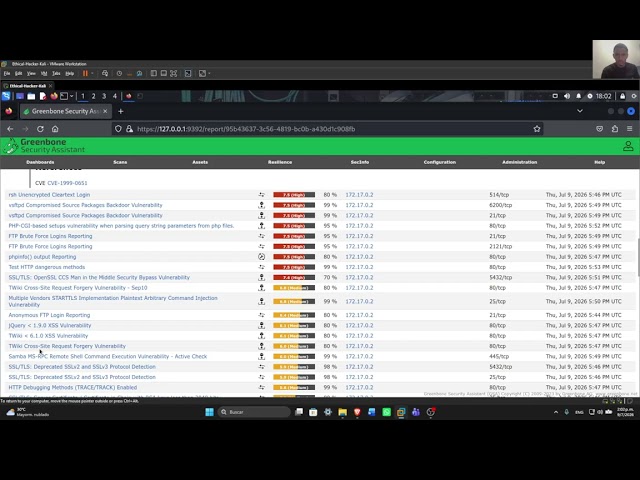Open the VMware snapshot manager icon
This screenshot has width=640, height=480.
(x=140, y=73)
